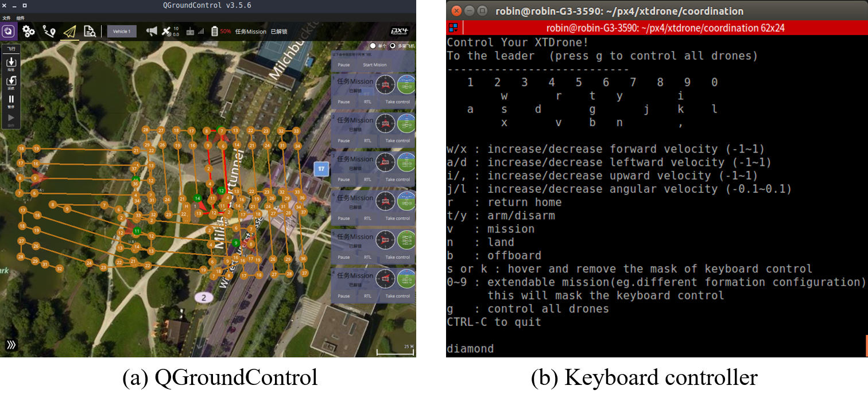Viewport: 868px width, 405px height.
Task: Pause vehicle 4
Action: (343, 296)
